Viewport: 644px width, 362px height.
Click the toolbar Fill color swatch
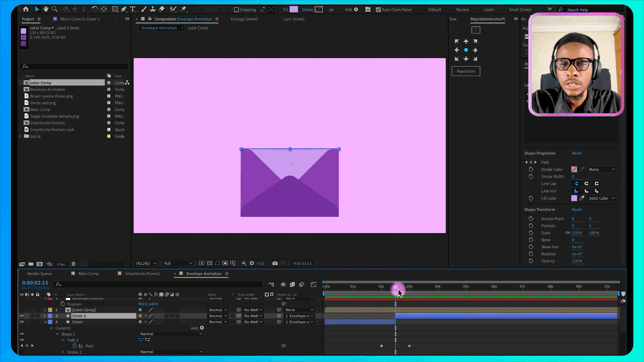(294, 9)
